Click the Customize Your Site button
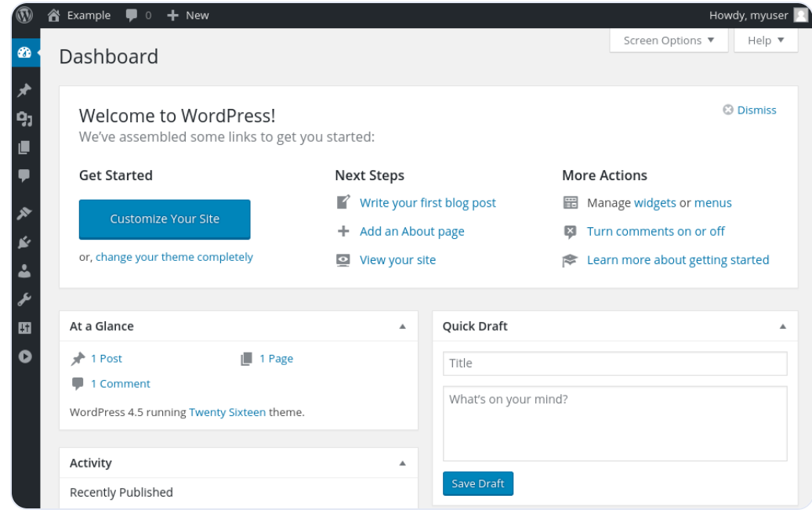The image size is (812, 517). click(x=165, y=219)
